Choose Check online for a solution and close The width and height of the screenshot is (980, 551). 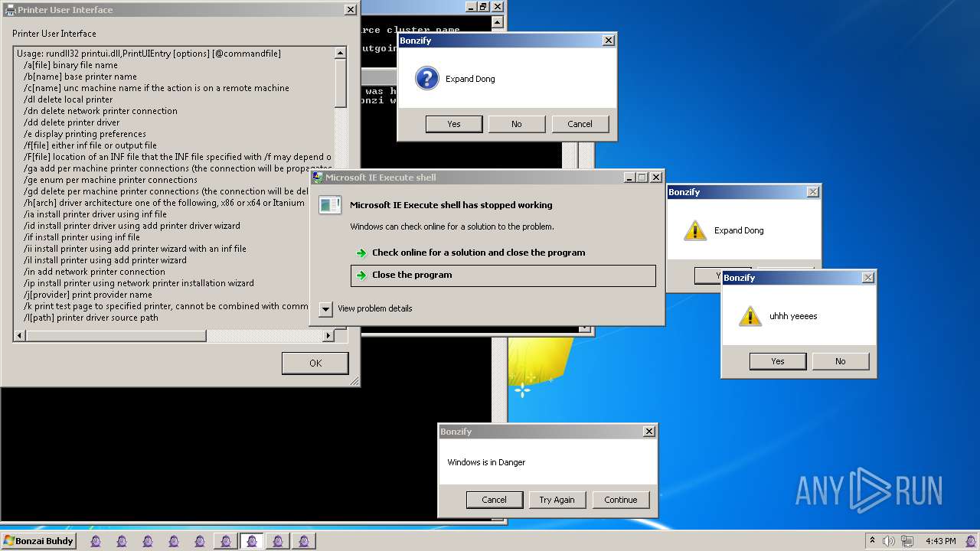(x=503, y=253)
